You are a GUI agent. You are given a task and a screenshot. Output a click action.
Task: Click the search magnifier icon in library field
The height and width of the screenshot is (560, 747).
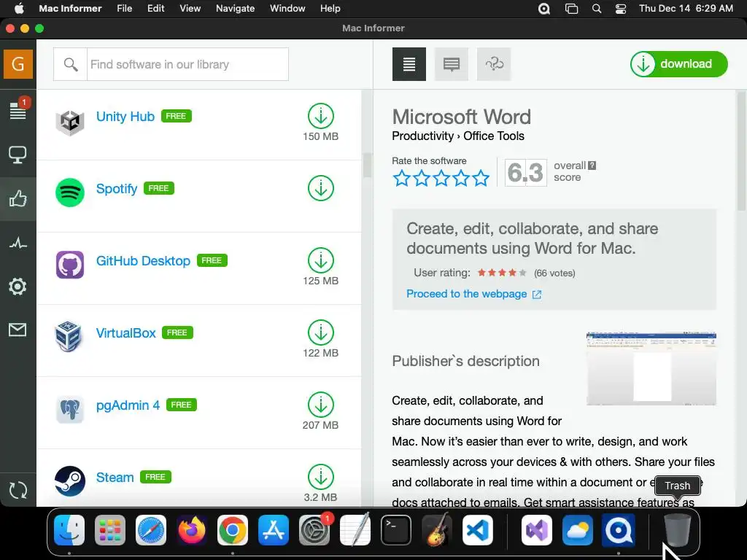tap(71, 64)
